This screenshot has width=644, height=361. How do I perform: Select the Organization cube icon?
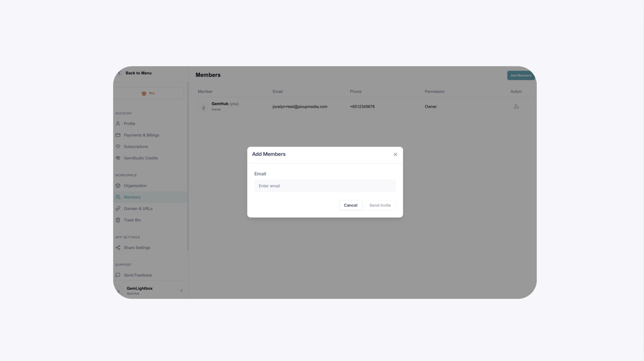(x=118, y=186)
